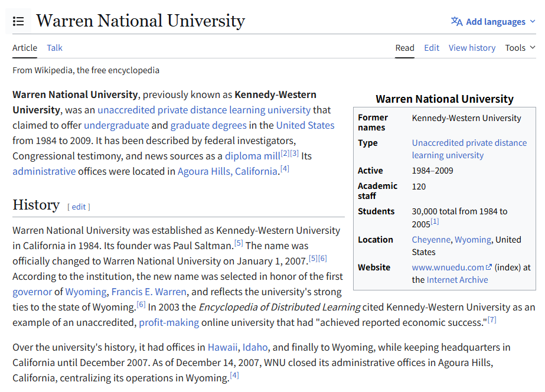Follow the profit-making link

[x=169, y=322]
